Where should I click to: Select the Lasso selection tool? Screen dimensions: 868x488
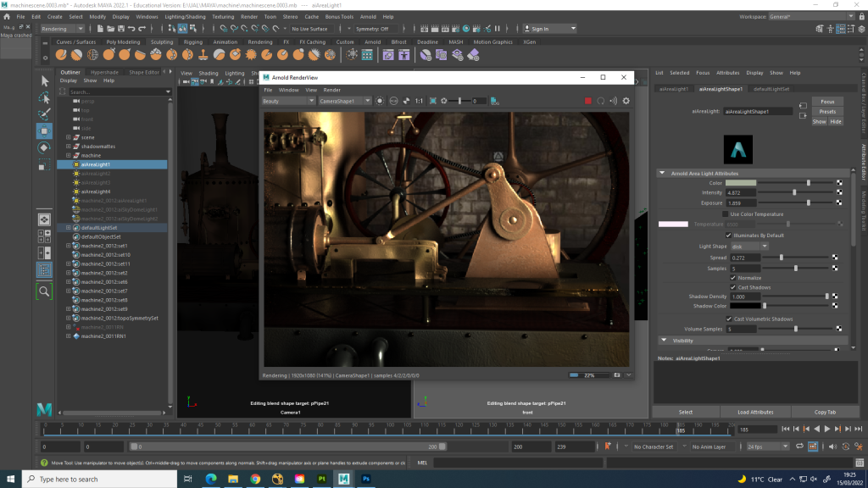coord(45,97)
